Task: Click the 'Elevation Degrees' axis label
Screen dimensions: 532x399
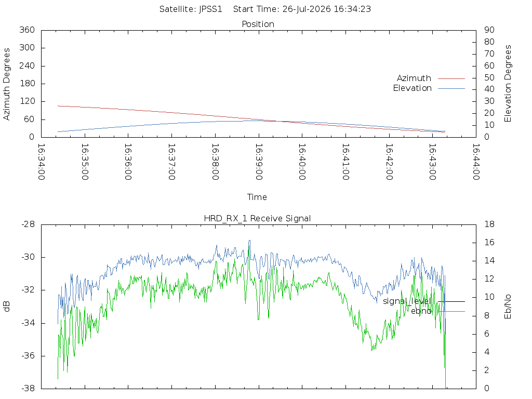Action: coord(508,84)
